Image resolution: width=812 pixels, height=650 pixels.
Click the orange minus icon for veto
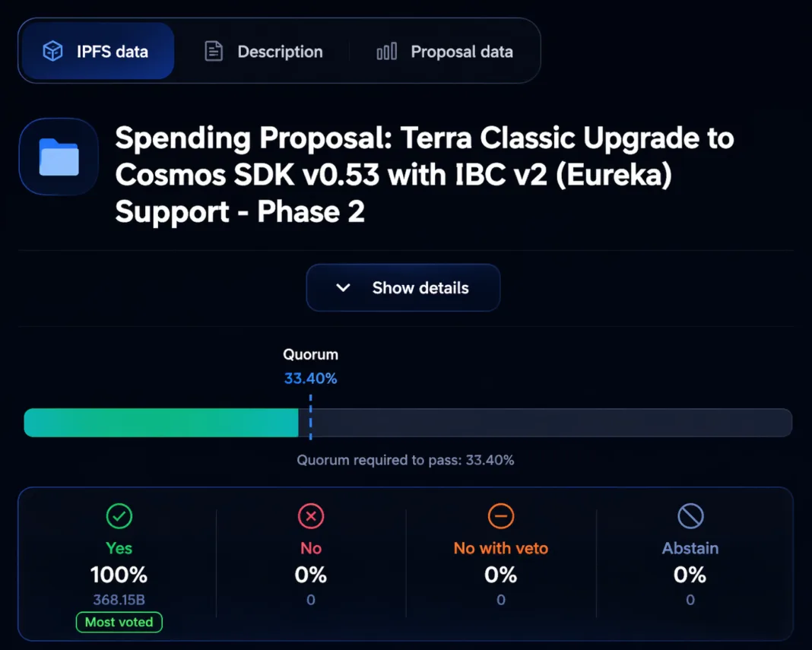coord(501,517)
